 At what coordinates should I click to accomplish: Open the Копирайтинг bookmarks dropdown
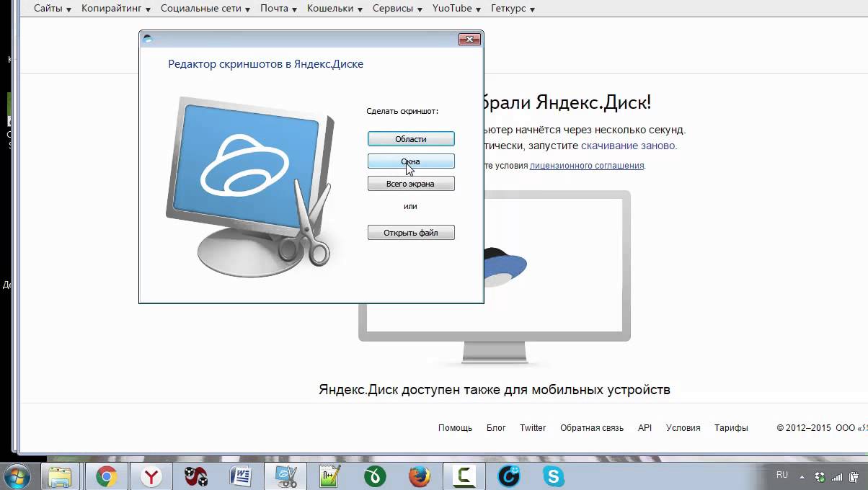click(x=116, y=9)
